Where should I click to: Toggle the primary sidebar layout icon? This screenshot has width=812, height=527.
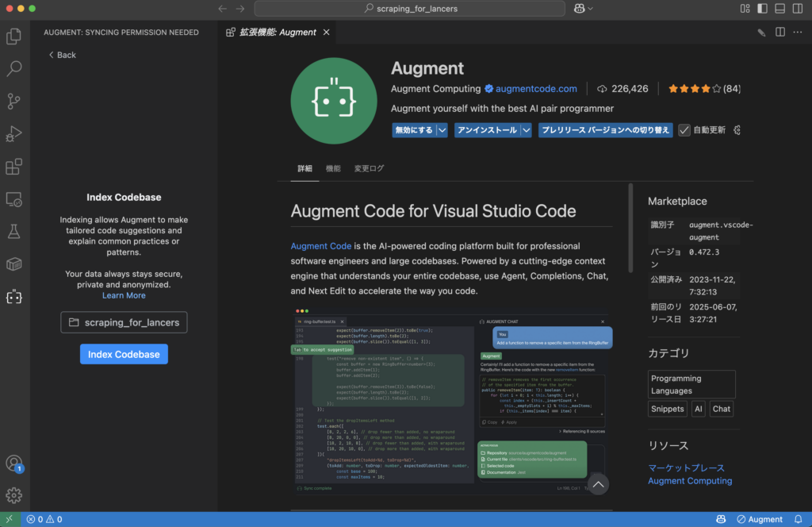click(x=762, y=9)
